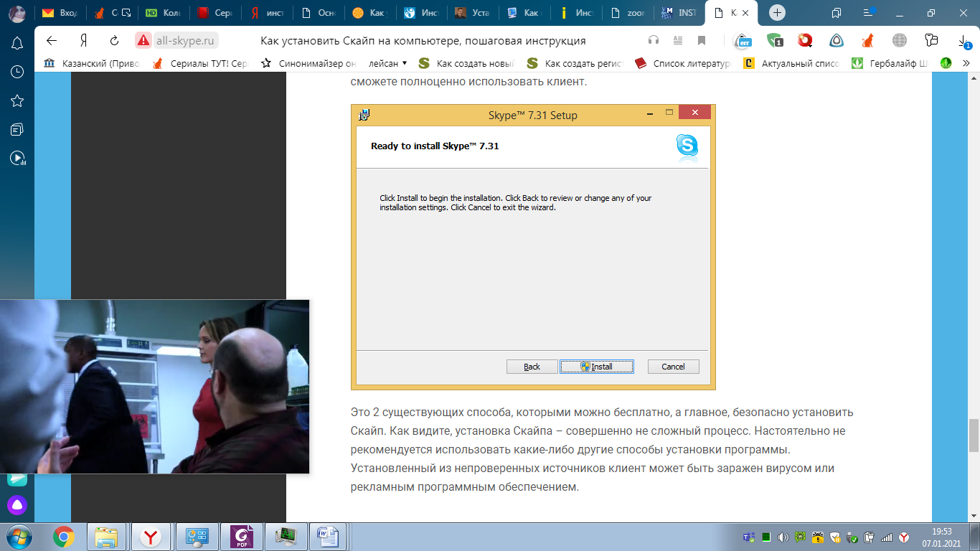The height and width of the screenshot is (551, 980).
Task: Open the tab manager icon beside the menu
Action: point(837,13)
